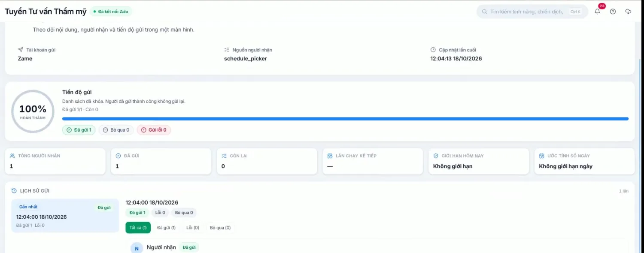Open the notifications bell with 23 badge
This screenshot has height=253, width=644.
[x=597, y=12]
